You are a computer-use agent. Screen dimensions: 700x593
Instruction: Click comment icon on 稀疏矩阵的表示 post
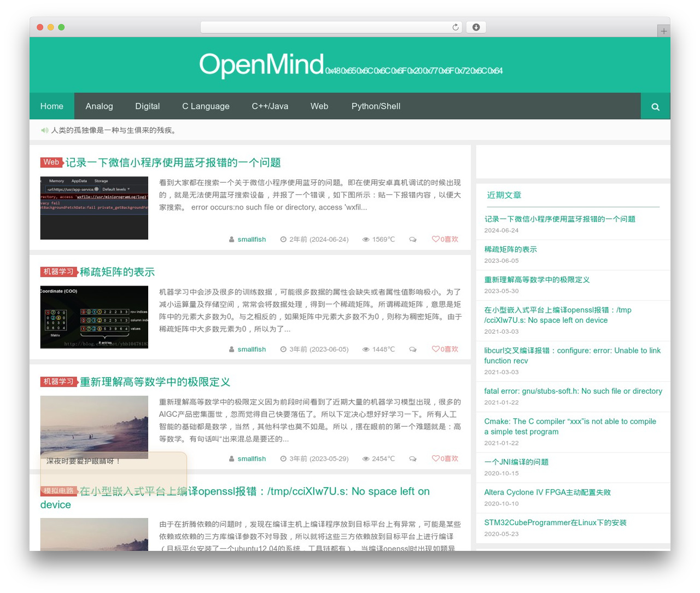(413, 350)
